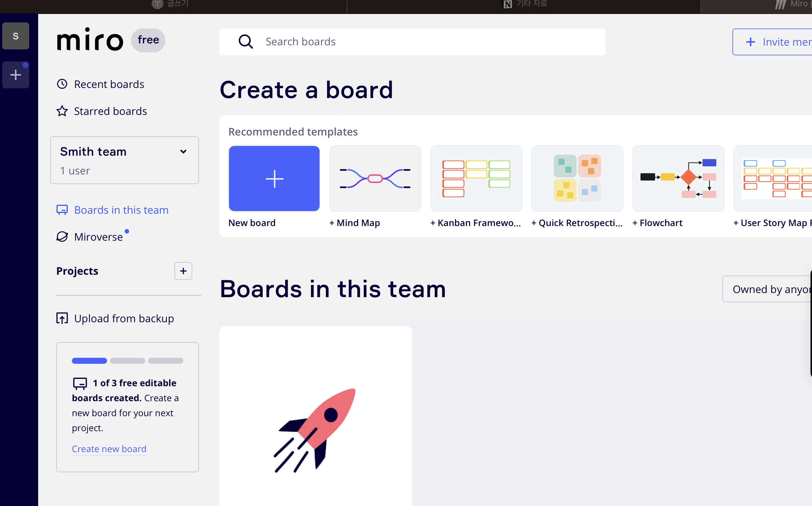Image resolution: width=812 pixels, height=506 pixels.
Task: Expand the Smith team dropdown
Action: tap(183, 152)
